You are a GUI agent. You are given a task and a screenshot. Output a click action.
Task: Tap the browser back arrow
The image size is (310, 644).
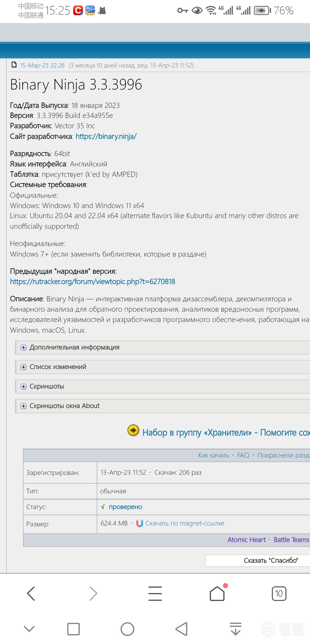pyautogui.click(x=31, y=593)
